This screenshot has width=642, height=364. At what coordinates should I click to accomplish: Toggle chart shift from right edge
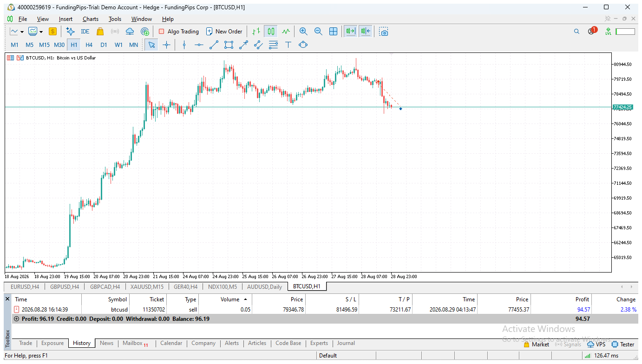[365, 32]
